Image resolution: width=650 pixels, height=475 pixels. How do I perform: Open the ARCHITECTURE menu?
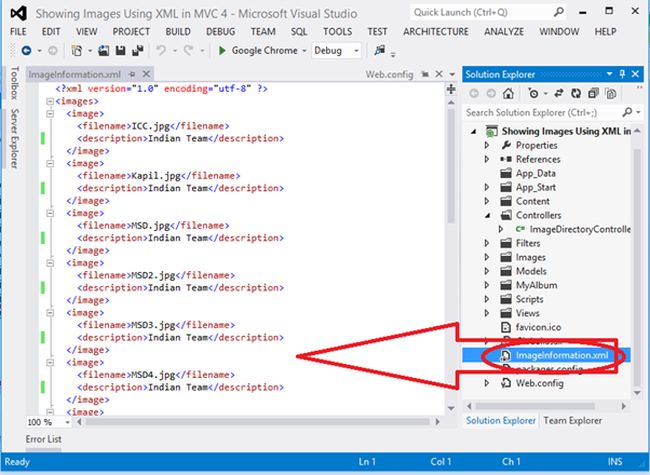[x=435, y=31]
